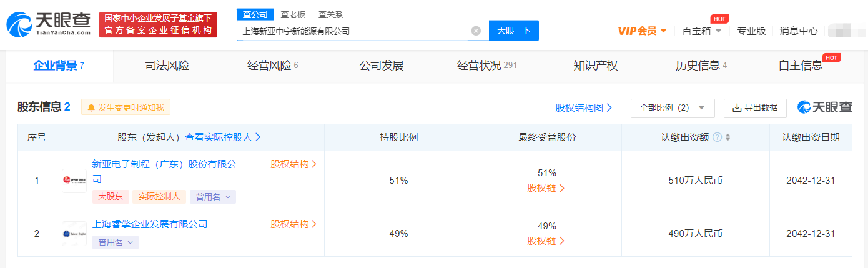Sort the table by the 认缴出资额 sort arrows
The width and height of the screenshot is (868, 268).
727,137
